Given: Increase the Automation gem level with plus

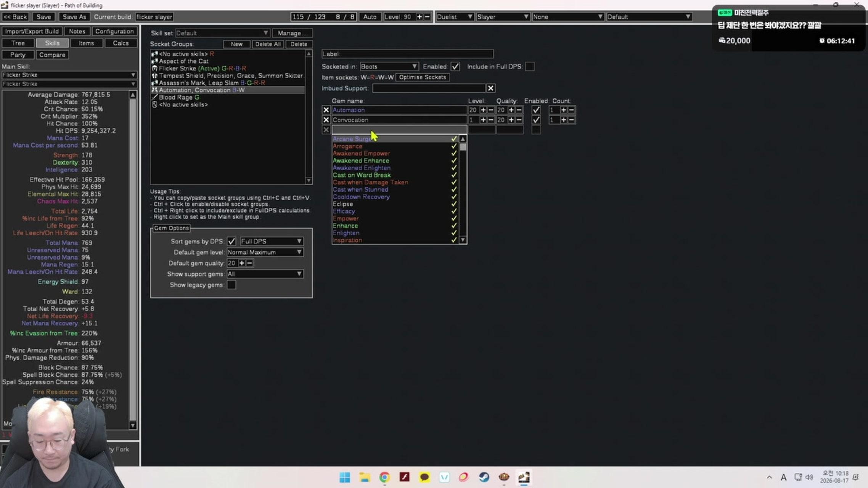Looking at the screenshot, I should (x=483, y=110).
